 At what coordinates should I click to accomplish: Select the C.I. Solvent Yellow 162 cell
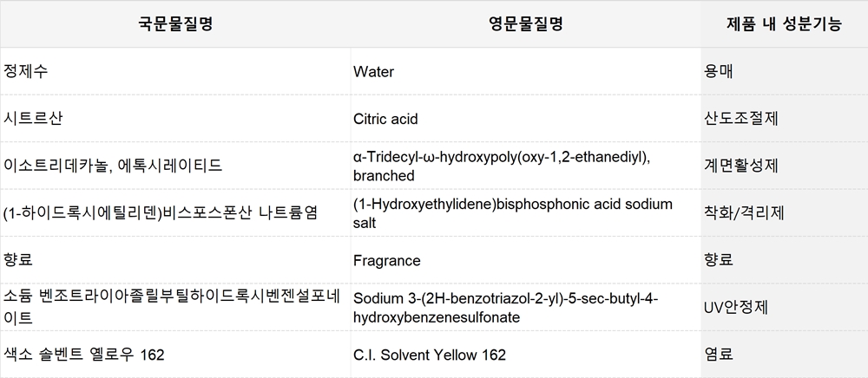click(x=525, y=354)
